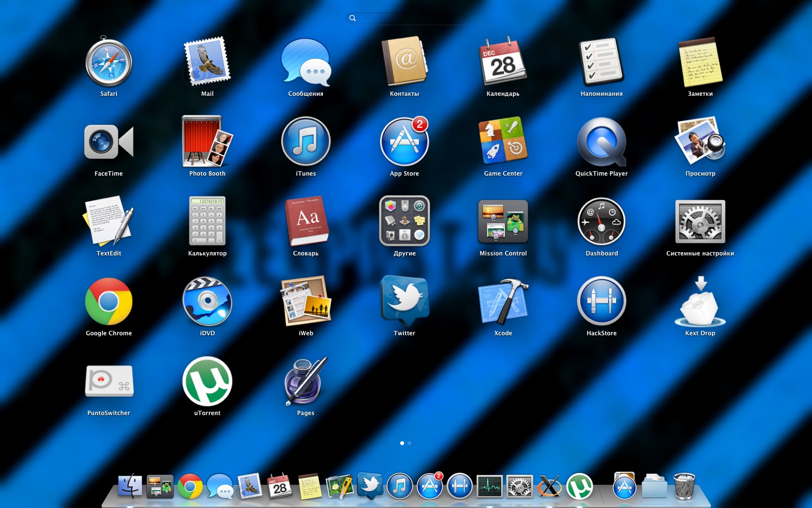Screen dimensions: 812x508
Task: Open App Store in Launchpad grid
Action: tap(405, 141)
